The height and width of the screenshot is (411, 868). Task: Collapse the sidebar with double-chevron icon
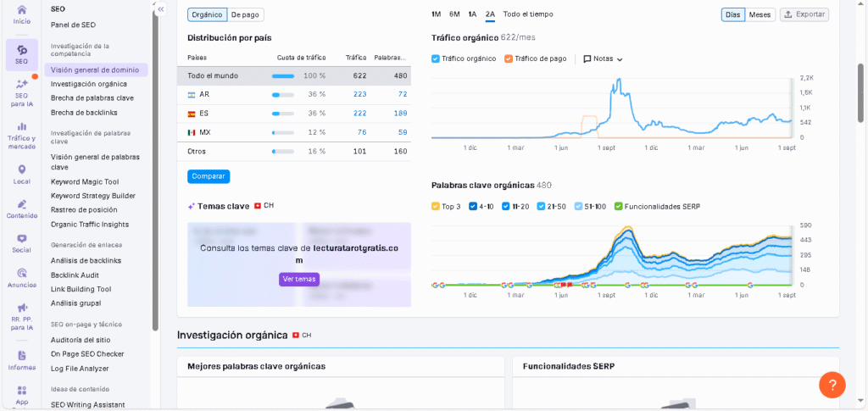[x=161, y=8]
